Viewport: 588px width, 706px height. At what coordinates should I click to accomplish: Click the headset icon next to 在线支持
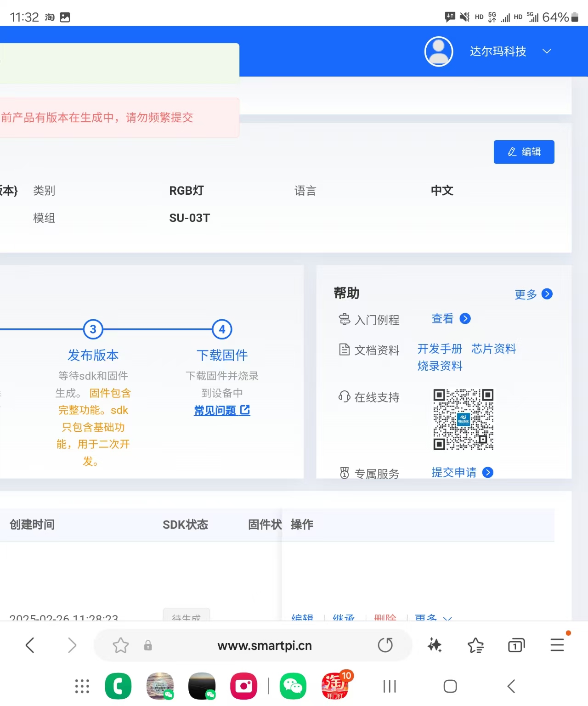point(345,397)
